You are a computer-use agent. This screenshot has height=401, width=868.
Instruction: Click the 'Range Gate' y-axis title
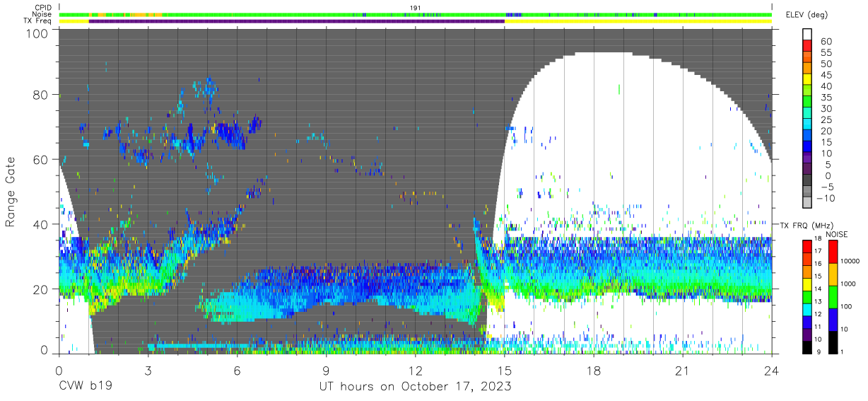[x=11, y=193]
